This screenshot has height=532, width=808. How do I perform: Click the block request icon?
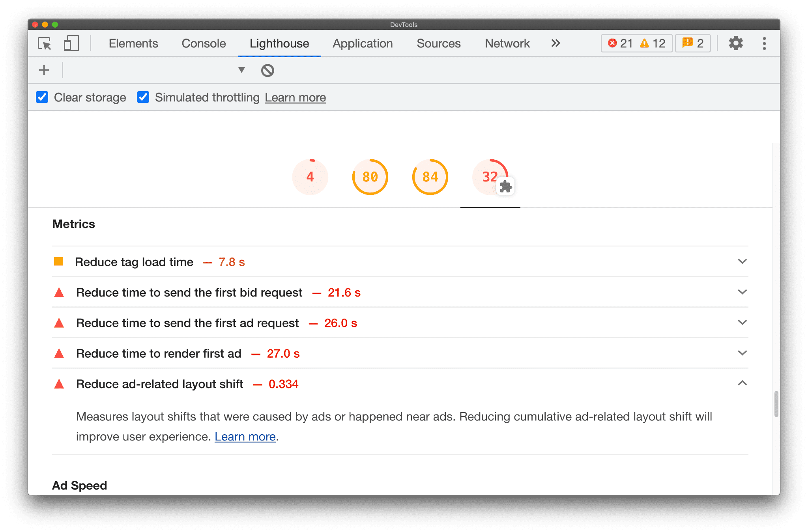[267, 70]
